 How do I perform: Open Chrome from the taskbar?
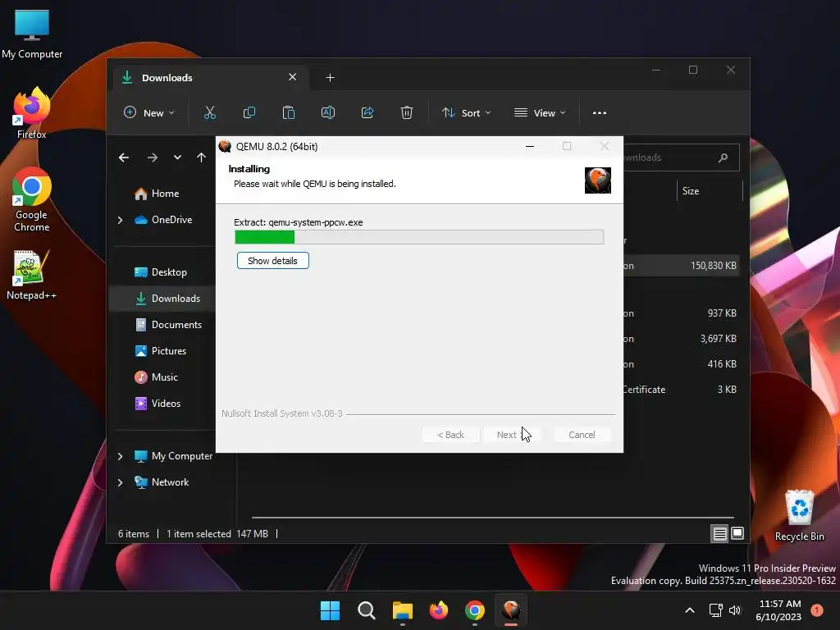(x=475, y=610)
